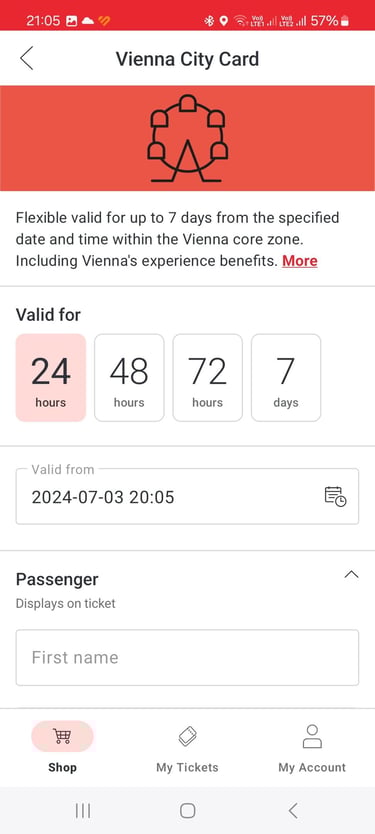
Task: Tap Android home button
Action: coord(187,811)
